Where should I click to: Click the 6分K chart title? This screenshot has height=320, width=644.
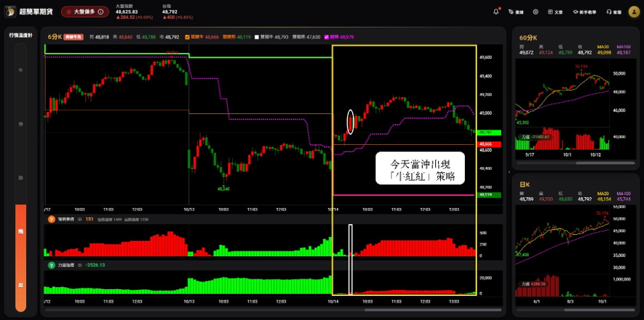click(x=55, y=37)
